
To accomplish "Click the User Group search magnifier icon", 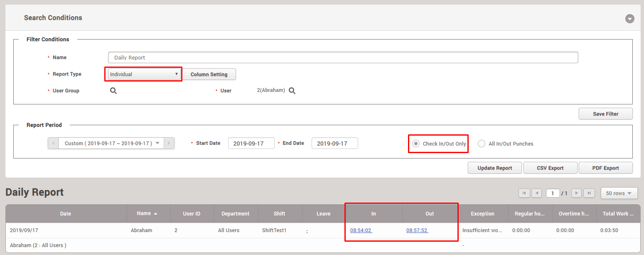I will coord(113,91).
